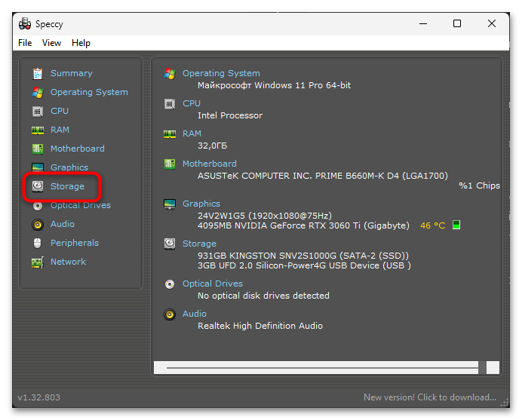Click the CPU icon in the summary panel

pyautogui.click(x=170, y=104)
